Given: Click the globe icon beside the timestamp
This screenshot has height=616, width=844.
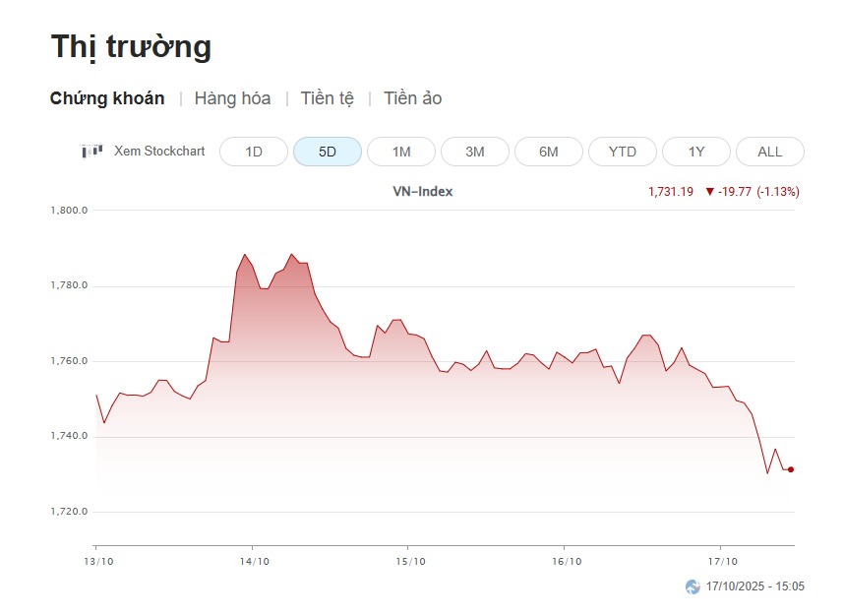Looking at the screenshot, I should tap(693, 586).
